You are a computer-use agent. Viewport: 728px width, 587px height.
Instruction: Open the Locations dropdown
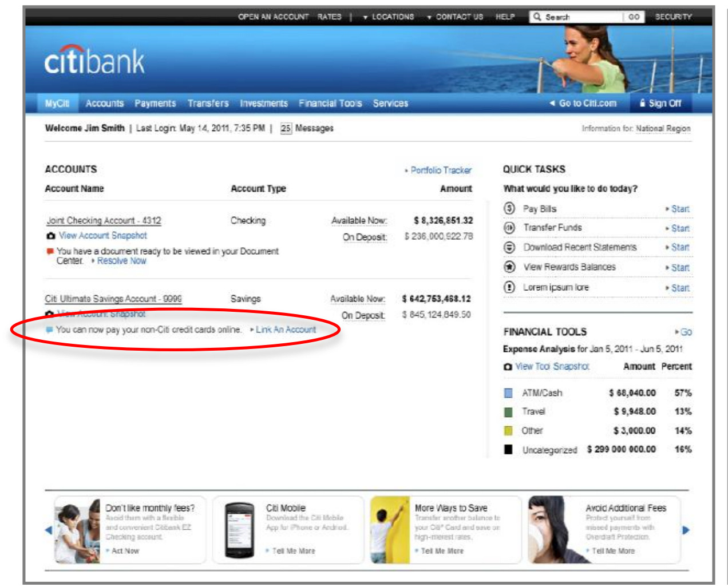(x=388, y=17)
